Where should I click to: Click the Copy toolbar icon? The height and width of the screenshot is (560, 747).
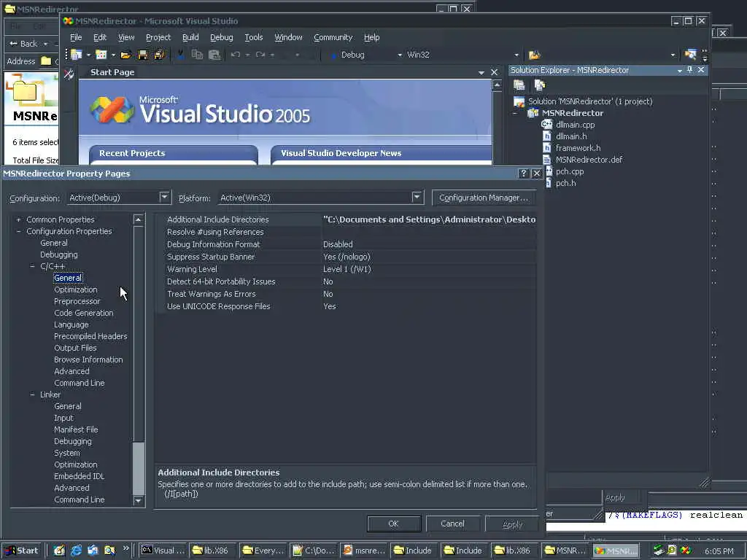coord(197,55)
